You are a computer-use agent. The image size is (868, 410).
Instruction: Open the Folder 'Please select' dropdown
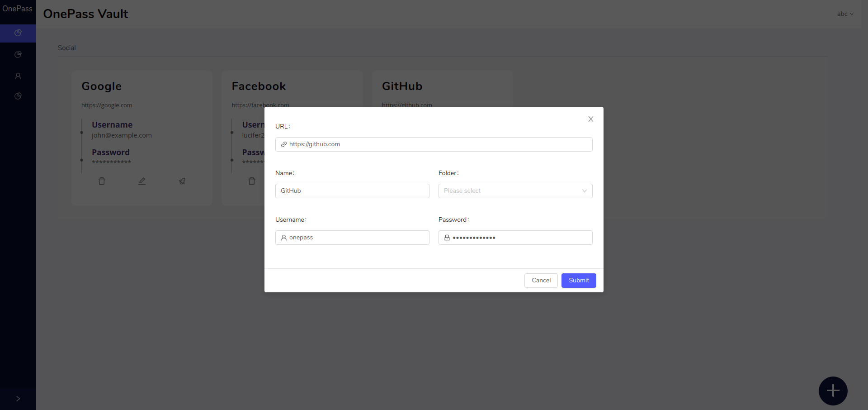pos(515,191)
